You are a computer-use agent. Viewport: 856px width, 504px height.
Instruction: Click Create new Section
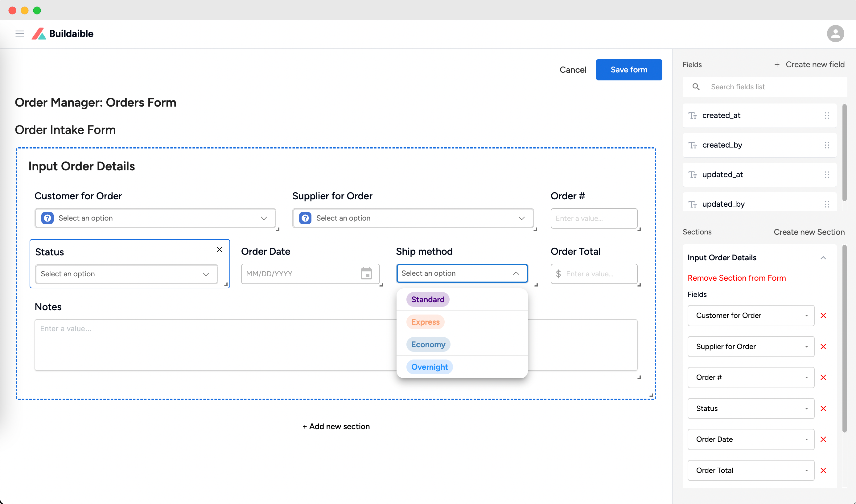click(803, 232)
